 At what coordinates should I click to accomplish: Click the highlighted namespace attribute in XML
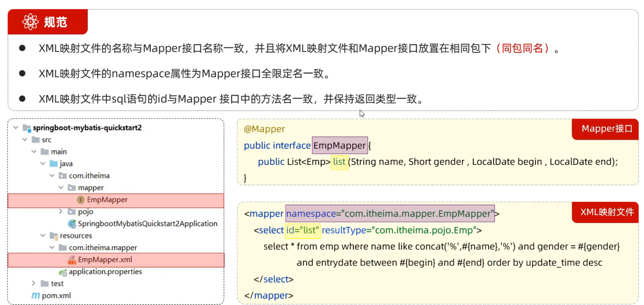[x=390, y=214]
